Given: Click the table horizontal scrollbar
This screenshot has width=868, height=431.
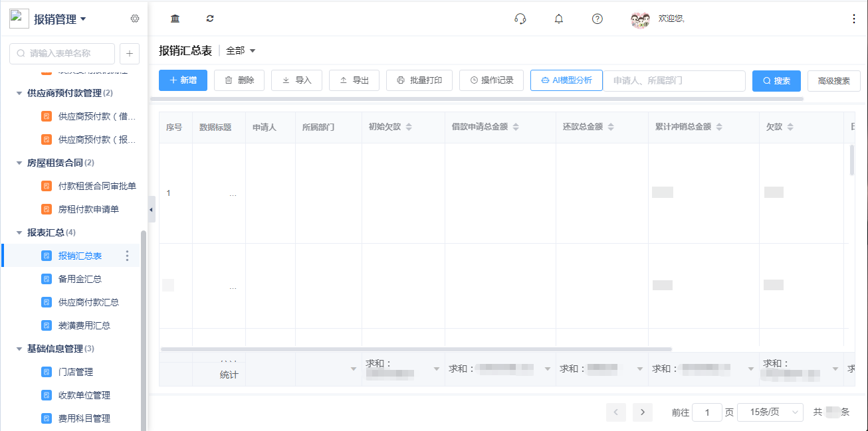Looking at the screenshot, I should (x=416, y=349).
